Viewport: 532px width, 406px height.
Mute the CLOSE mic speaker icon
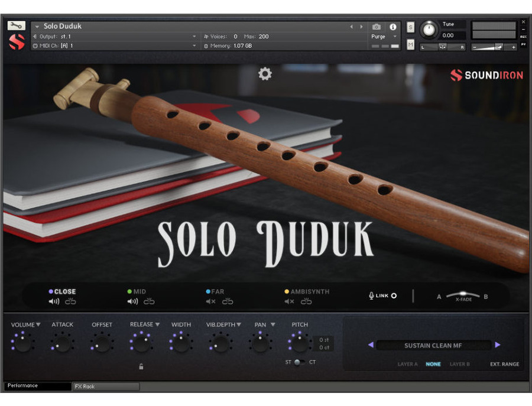pos(54,301)
